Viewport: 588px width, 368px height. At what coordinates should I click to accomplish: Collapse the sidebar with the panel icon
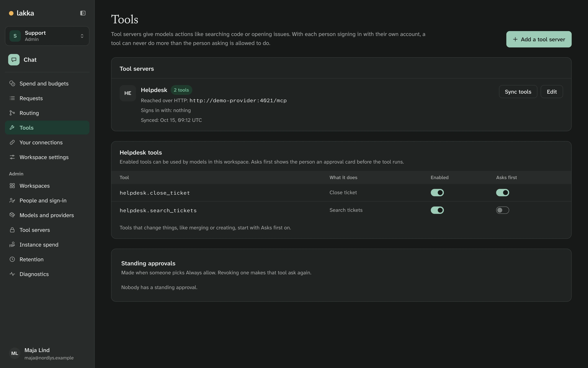(83, 13)
